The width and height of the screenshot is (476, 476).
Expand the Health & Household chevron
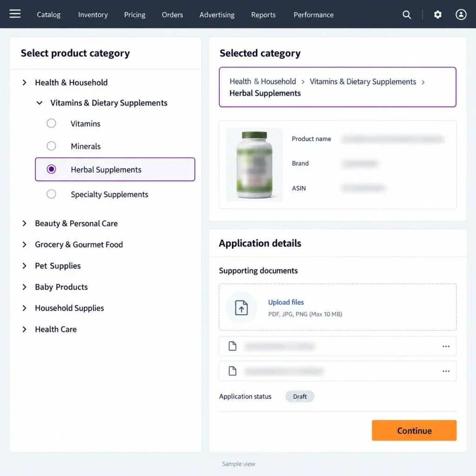pyautogui.click(x=24, y=83)
